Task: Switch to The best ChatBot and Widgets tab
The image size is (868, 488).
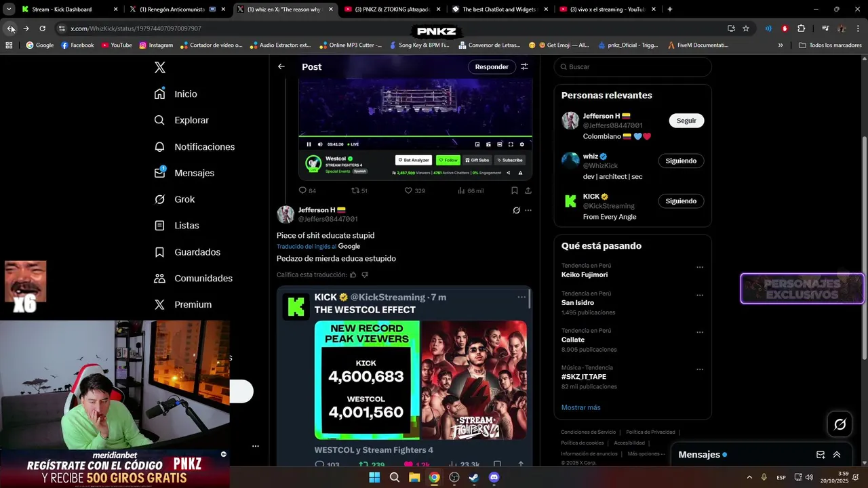Action: tap(500, 9)
